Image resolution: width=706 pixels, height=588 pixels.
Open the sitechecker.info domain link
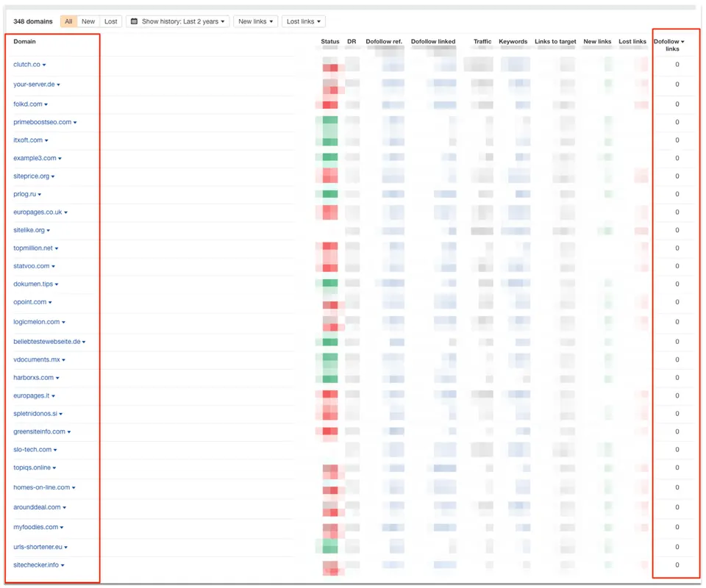(36, 564)
